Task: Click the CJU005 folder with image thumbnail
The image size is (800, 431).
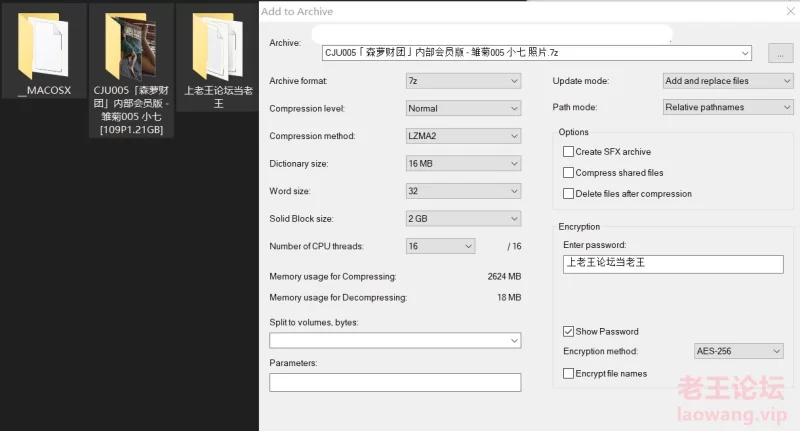Action: tap(131, 45)
